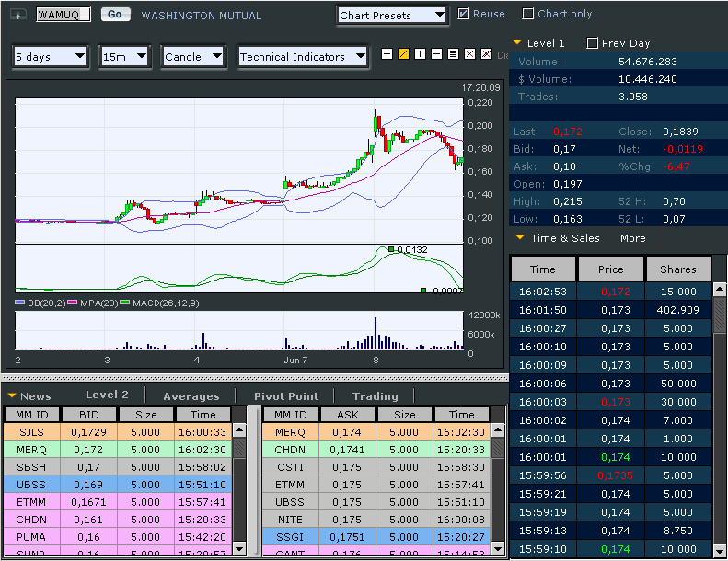Open the 5 days time range dropdown

(51, 56)
